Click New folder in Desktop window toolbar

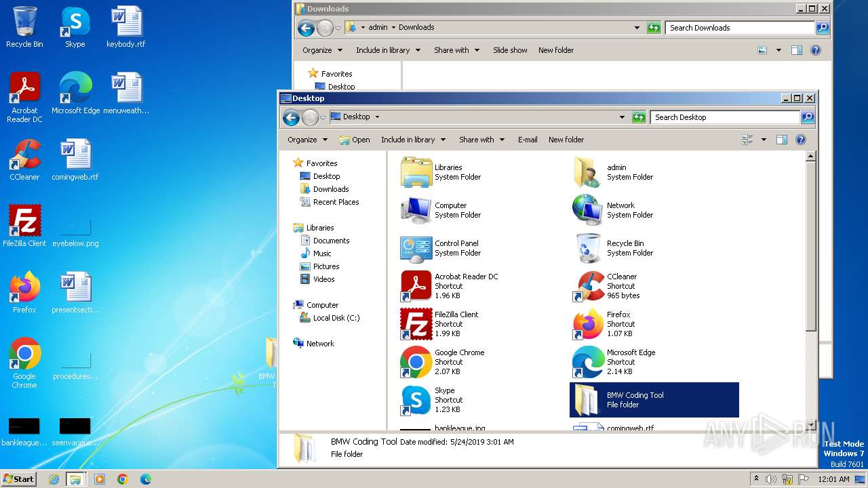click(x=566, y=140)
